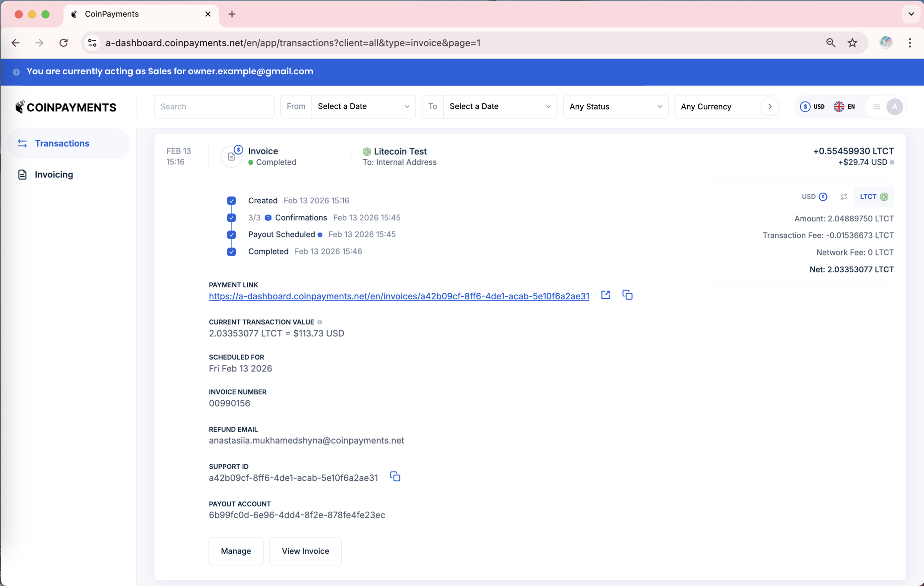Click the FEB 13 15:16 transaction date
The width and height of the screenshot is (924, 586).
179,156
